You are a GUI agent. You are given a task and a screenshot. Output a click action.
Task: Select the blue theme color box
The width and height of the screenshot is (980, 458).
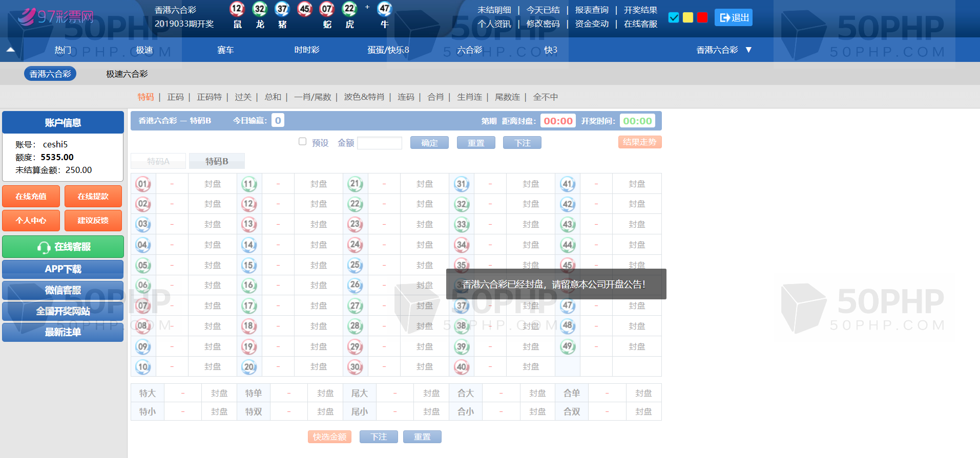[674, 17]
